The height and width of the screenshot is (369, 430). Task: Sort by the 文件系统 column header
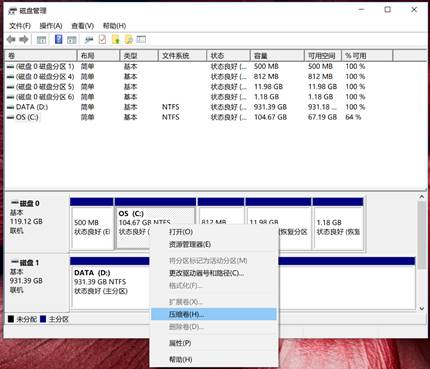[182, 56]
